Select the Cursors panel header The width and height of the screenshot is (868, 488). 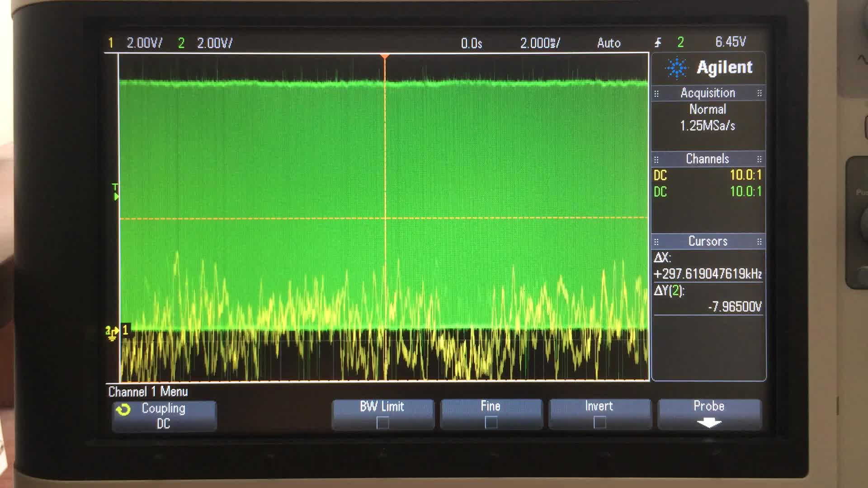(708, 241)
